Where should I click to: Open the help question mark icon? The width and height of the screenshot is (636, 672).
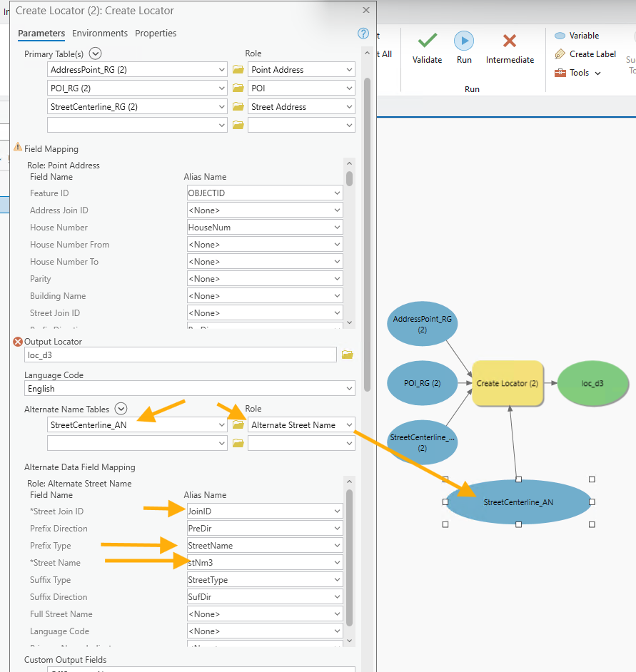[363, 34]
